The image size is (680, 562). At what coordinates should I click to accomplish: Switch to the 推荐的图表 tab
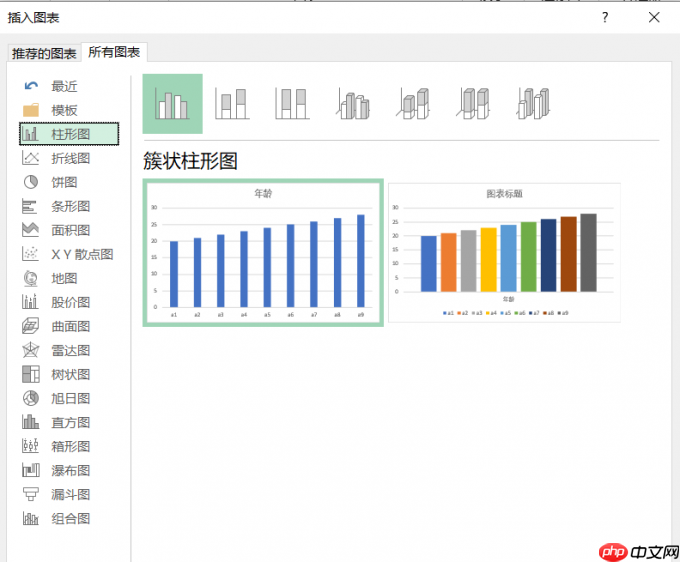coord(44,53)
